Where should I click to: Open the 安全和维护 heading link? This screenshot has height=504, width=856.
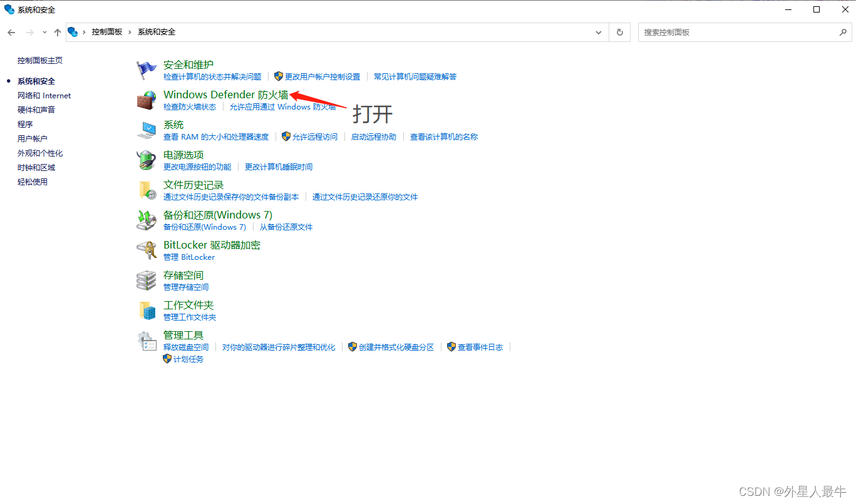pos(188,64)
